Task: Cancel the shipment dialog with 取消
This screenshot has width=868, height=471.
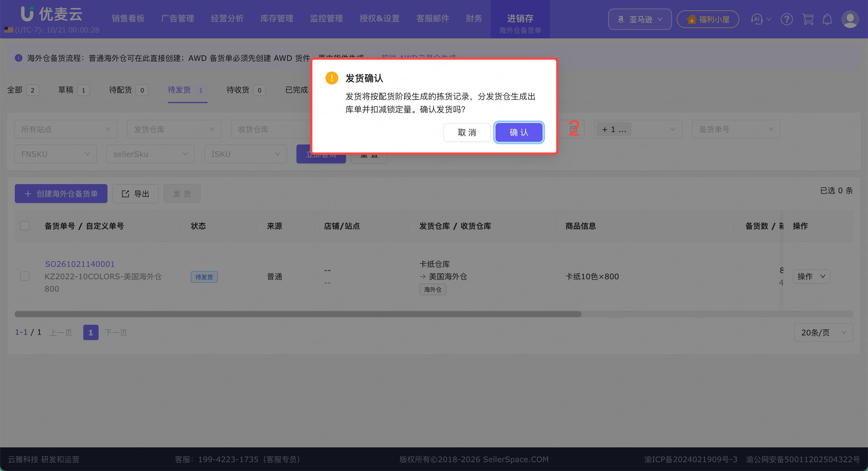Action: pos(467,132)
